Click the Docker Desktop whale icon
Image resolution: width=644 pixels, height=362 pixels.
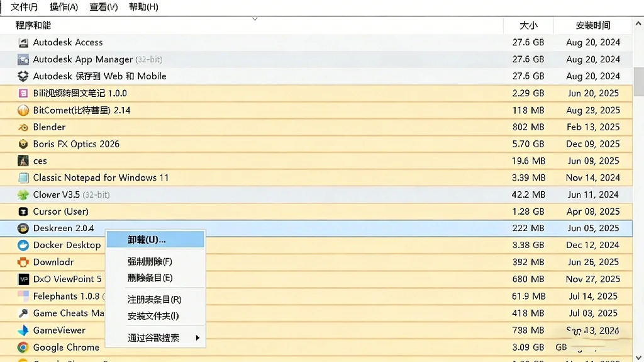pyautogui.click(x=23, y=245)
